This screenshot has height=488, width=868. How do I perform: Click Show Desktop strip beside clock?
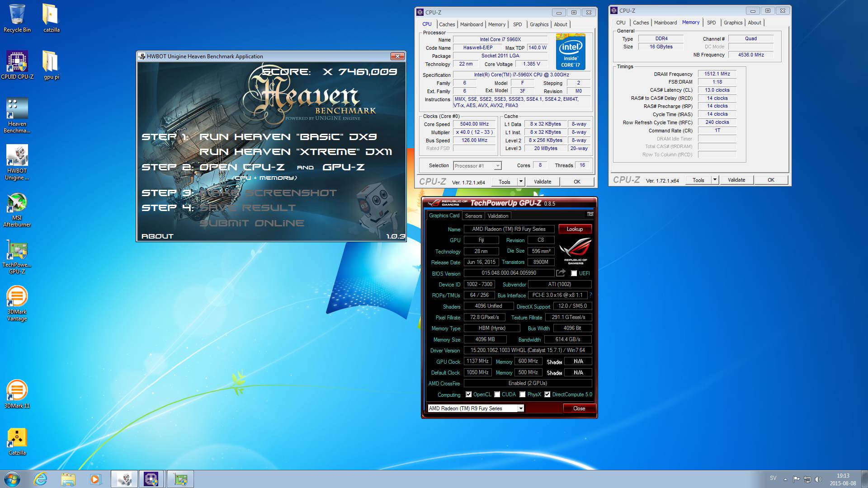pos(864,479)
